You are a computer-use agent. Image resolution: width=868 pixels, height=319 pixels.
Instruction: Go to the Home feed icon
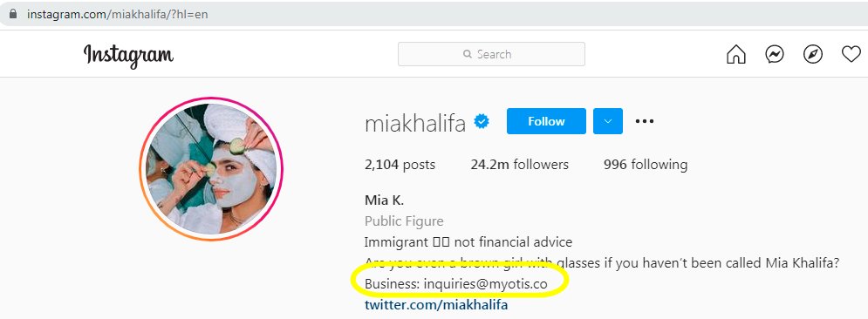735,54
